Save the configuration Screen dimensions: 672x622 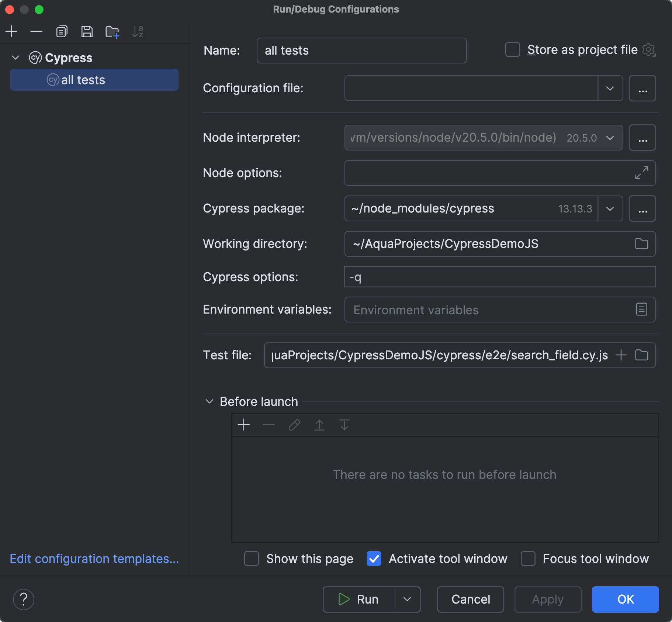pyautogui.click(x=87, y=31)
